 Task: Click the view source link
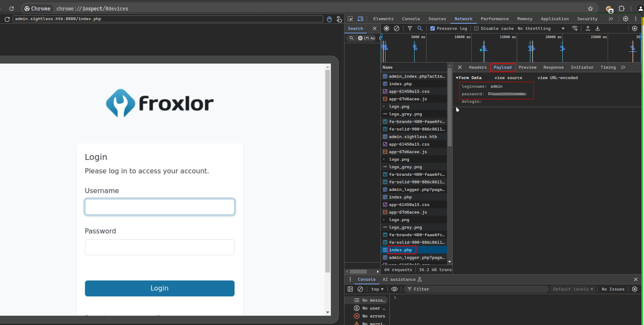pyautogui.click(x=508, y=78)
